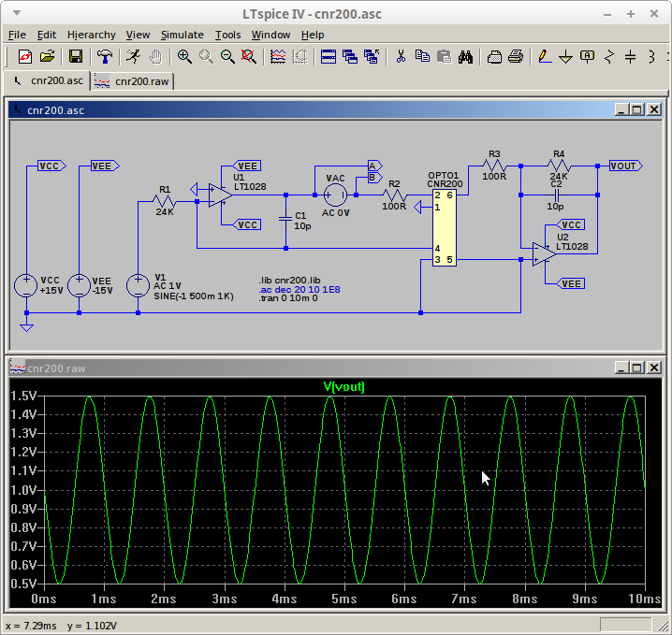Select the U2 LT1028 op-amp symbol

(544, 254)
